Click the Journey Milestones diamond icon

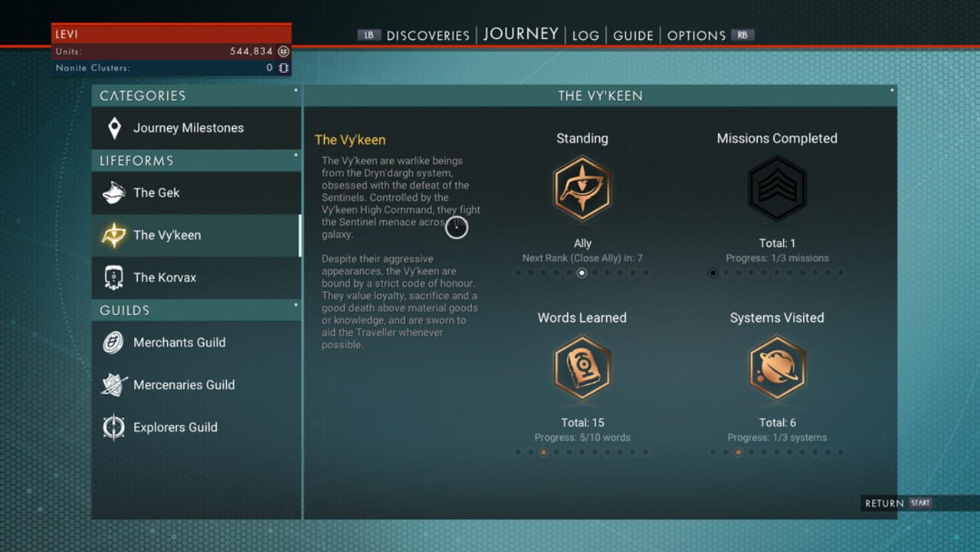[114, 128]
